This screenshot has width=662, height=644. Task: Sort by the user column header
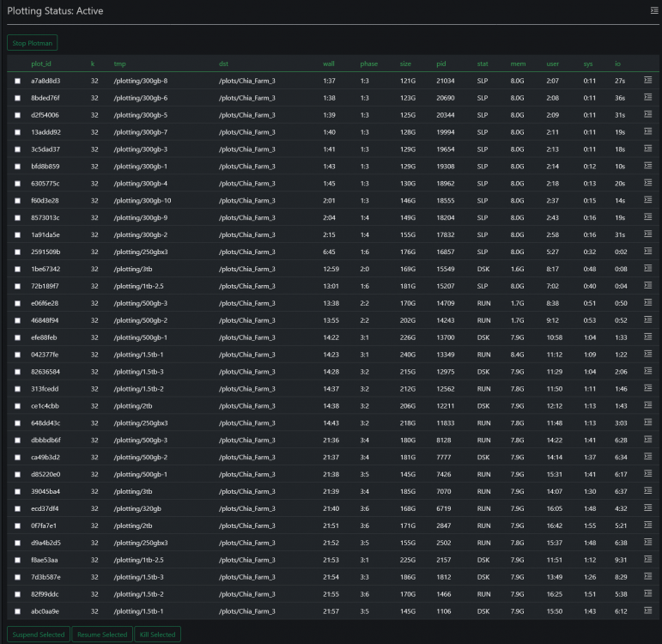[x=552, y=64]
